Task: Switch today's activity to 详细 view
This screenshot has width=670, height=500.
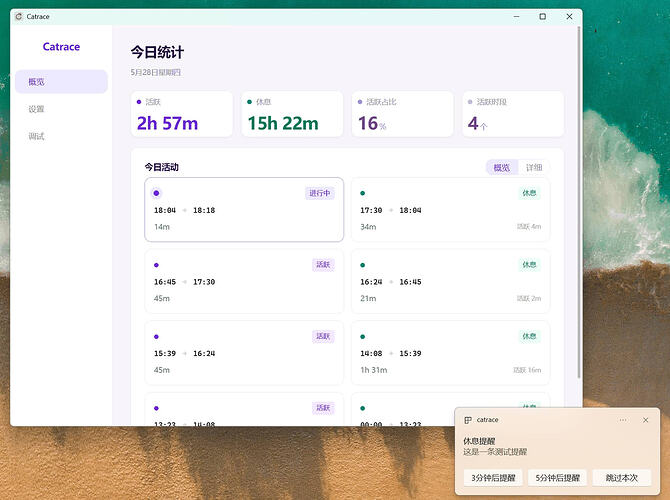Action: [x=534, y=168]
